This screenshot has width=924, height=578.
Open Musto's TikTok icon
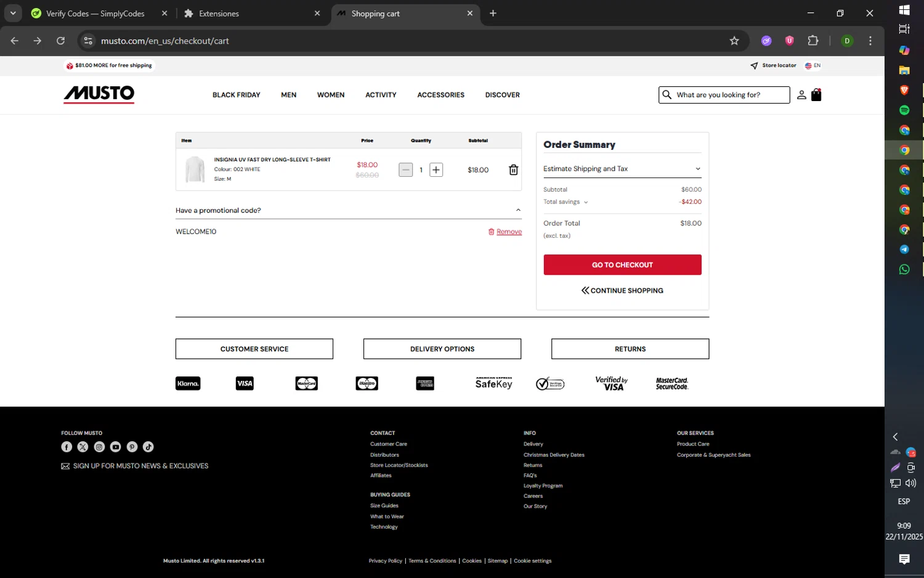[x=148, y=447]
